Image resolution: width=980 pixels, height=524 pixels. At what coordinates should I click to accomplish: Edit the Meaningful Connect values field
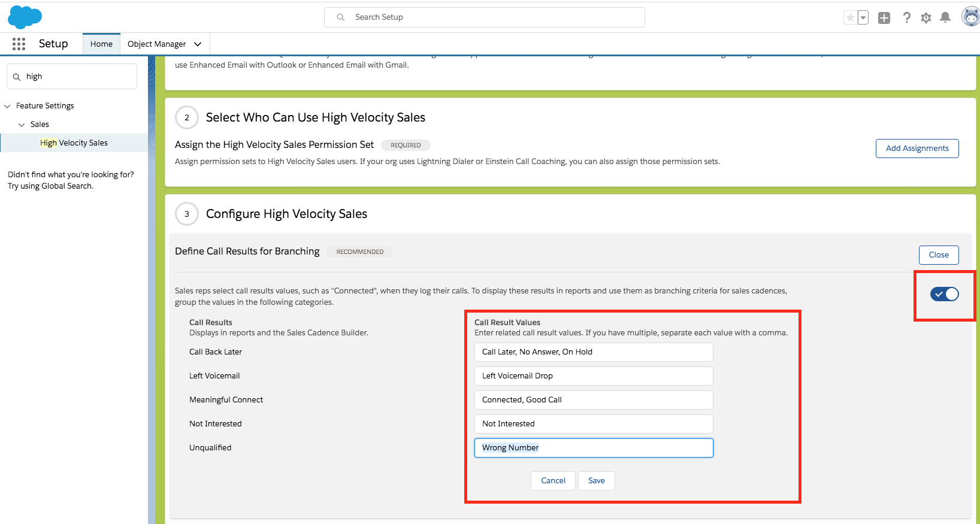pos(594,400)
